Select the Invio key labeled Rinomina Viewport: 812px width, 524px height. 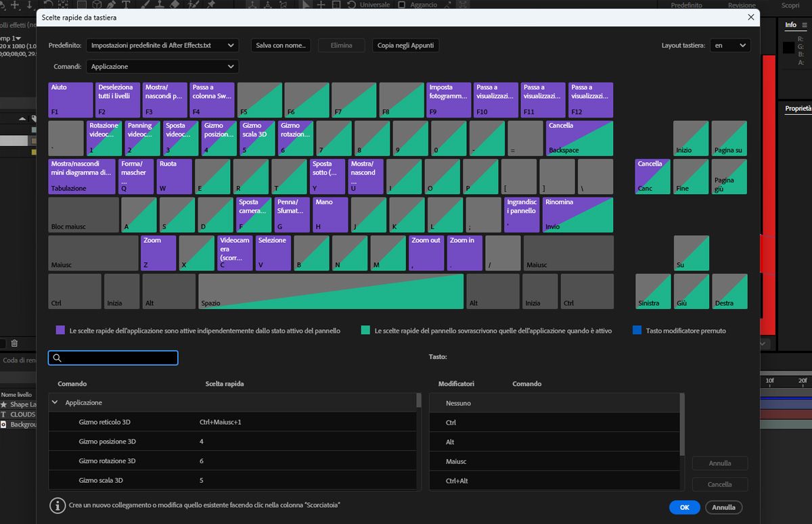pyautogui.click(x=578, y=215)
